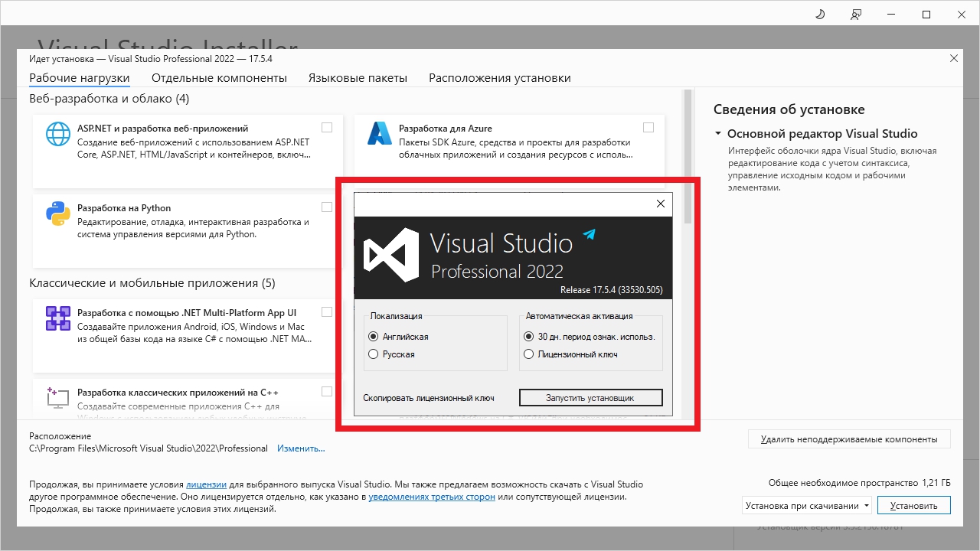The image size is (980, 551).
Task: Collapse the Основной редактор Visual Studio section
Action: tap(718, 133)
